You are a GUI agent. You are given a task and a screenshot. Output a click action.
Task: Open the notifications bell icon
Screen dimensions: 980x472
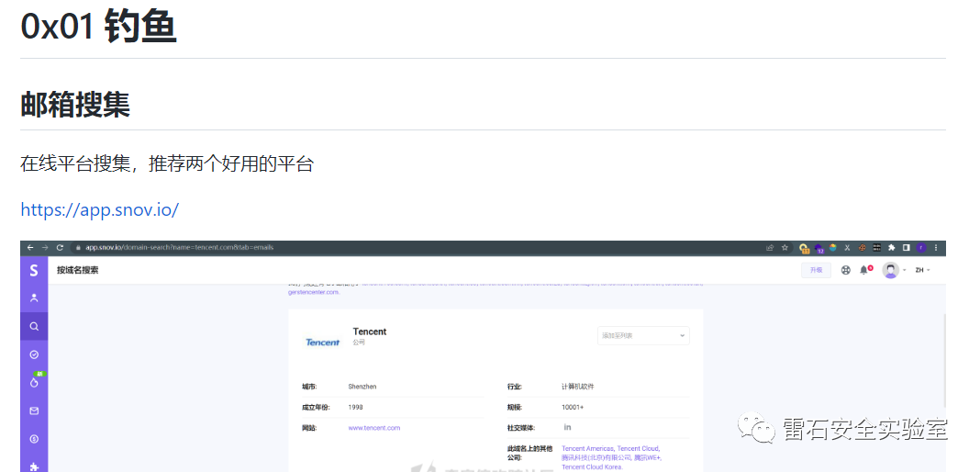point(863,270)
